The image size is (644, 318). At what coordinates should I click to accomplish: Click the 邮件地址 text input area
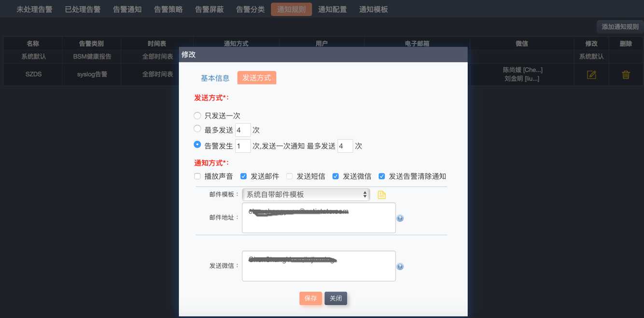319,222
